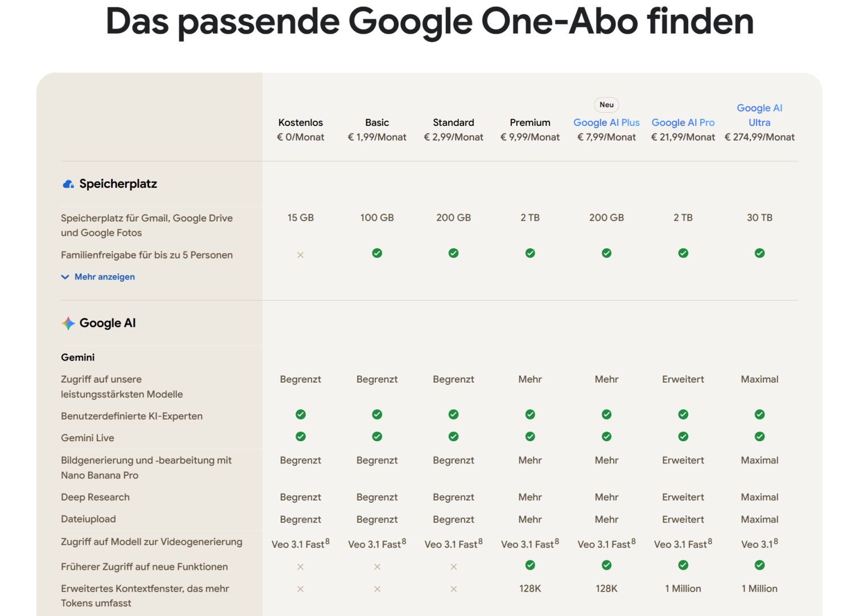Open the Google AI Plus plan
The height and width of the screenshot is (616, 854).
point(606,122)
